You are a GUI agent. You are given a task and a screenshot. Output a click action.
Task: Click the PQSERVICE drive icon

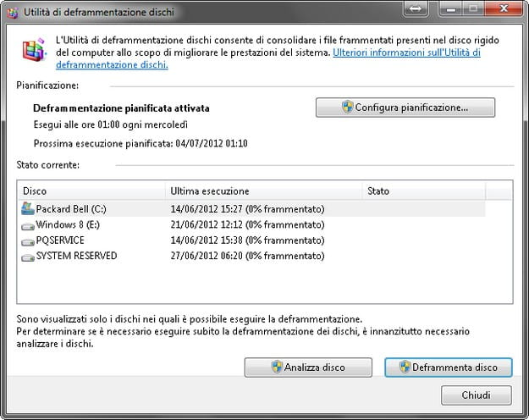(x=27, y=240)
